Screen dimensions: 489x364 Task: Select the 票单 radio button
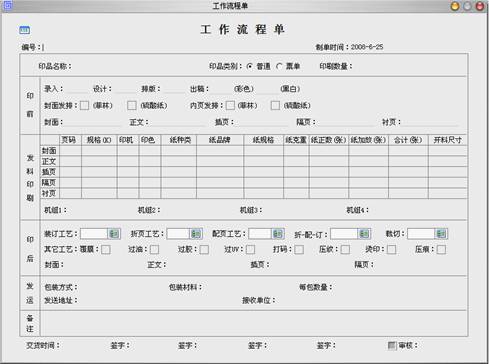pos(279,66)
